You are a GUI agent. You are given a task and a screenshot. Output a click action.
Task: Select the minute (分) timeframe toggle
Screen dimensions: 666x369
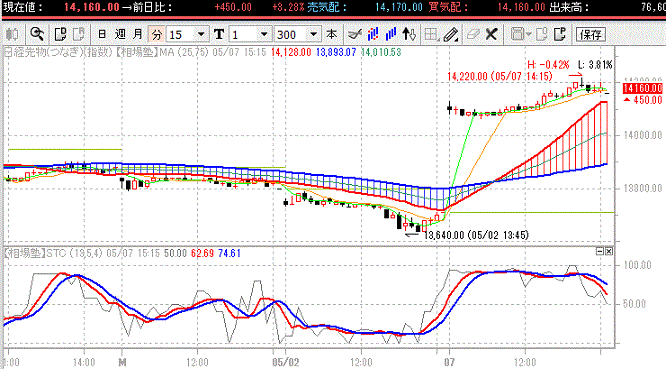click(156, 34)
